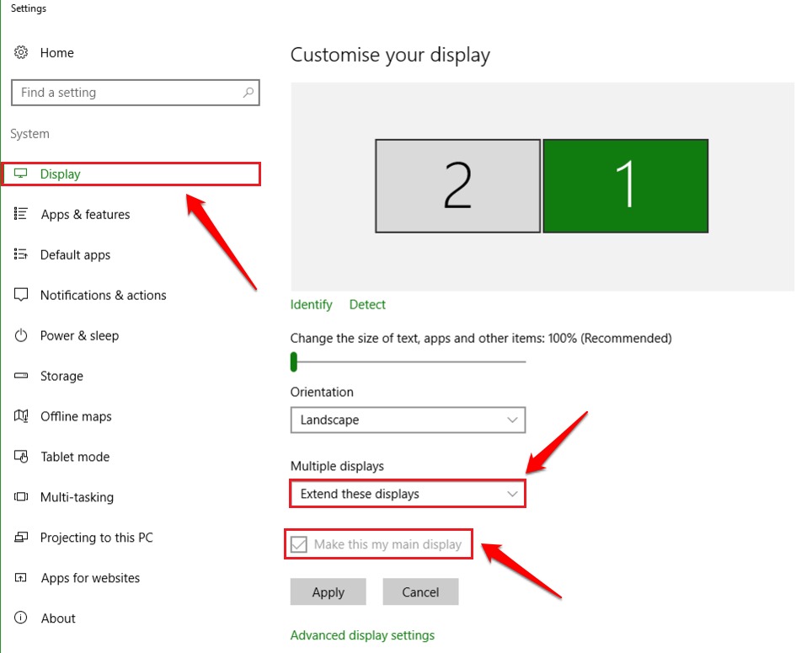Screen dimensions: 812x653
Task: Click the search magnifier icon
Action: click(x=248, y=92)
